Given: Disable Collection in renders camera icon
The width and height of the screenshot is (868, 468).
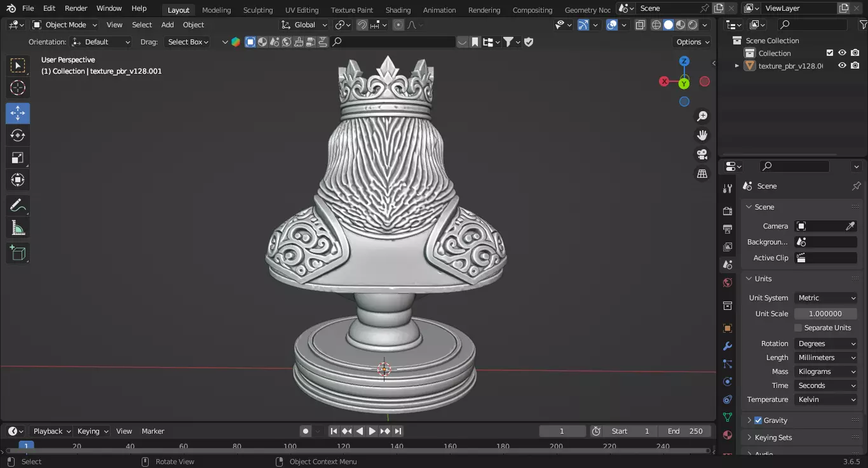Looking at the screenshot, I should pyautogui.click(x=855, y=53).
